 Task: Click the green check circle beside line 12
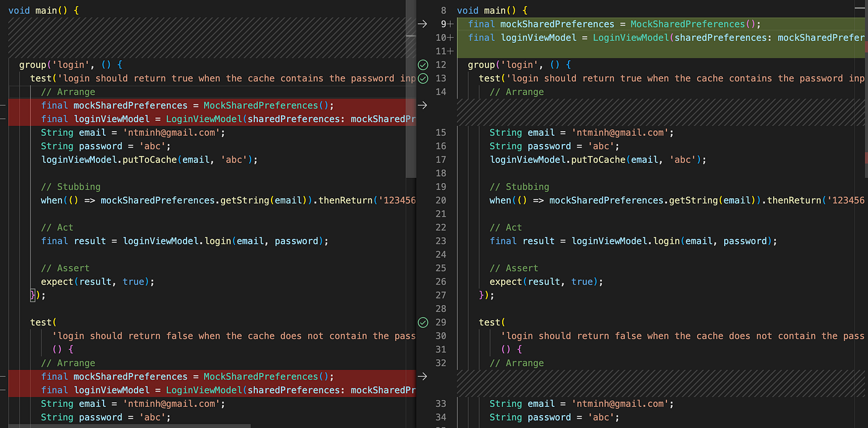423,65
